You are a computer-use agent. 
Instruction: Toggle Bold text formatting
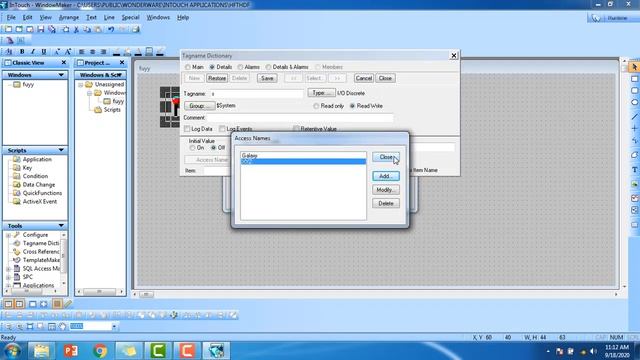point(22,51)
